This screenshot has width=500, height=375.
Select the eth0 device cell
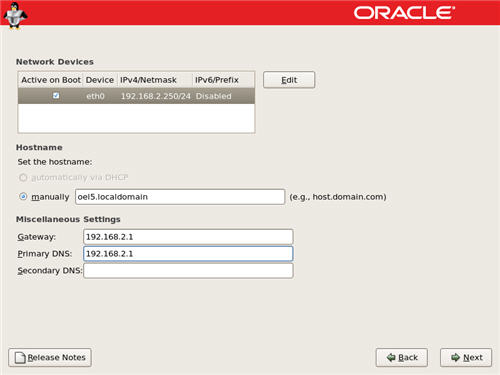pos(95,96)
